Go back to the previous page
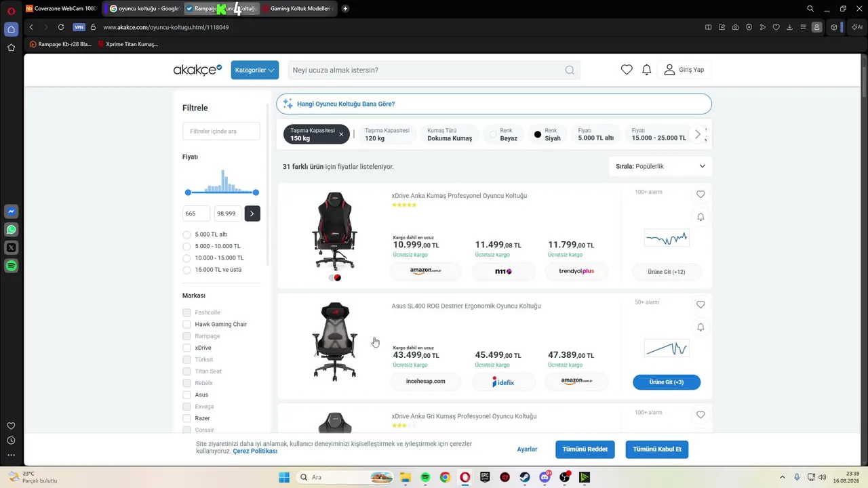 click(x=31, y=27)
